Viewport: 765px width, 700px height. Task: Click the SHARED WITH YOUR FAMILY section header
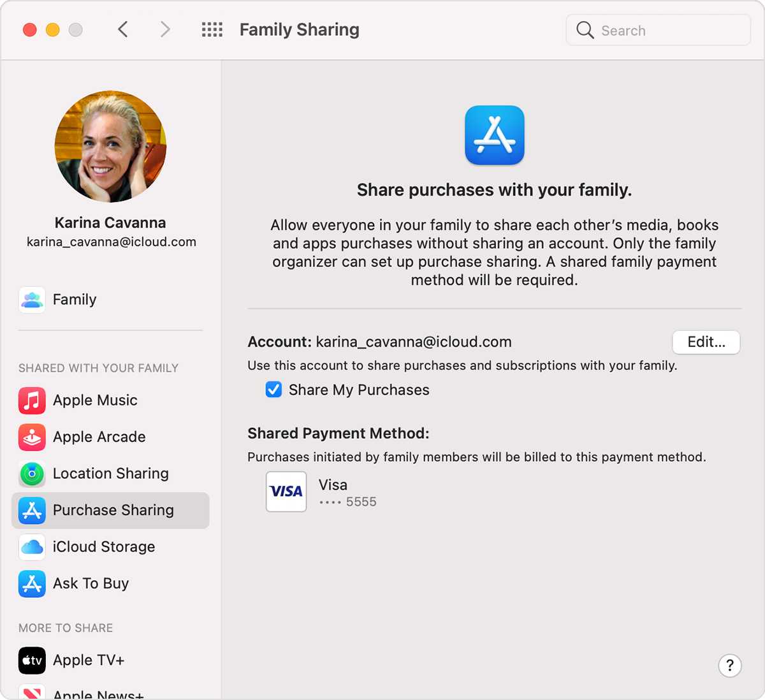coord(98,368)
